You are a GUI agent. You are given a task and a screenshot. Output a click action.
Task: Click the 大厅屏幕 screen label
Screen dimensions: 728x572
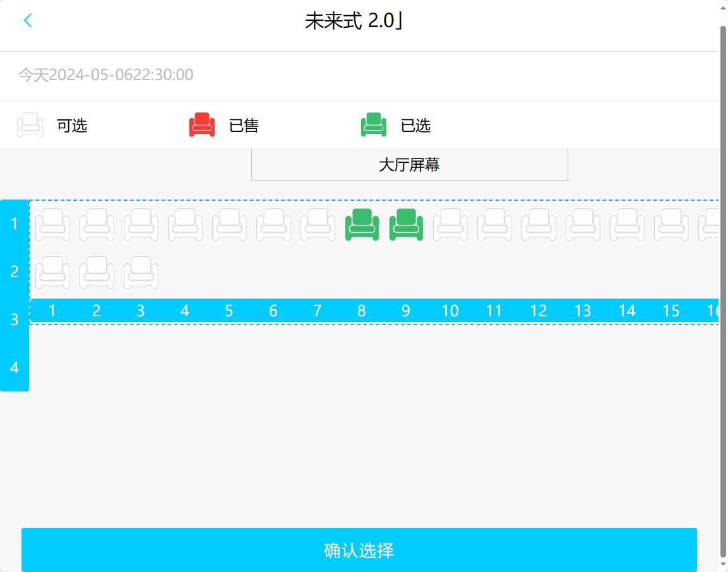(x=410, y=164)
